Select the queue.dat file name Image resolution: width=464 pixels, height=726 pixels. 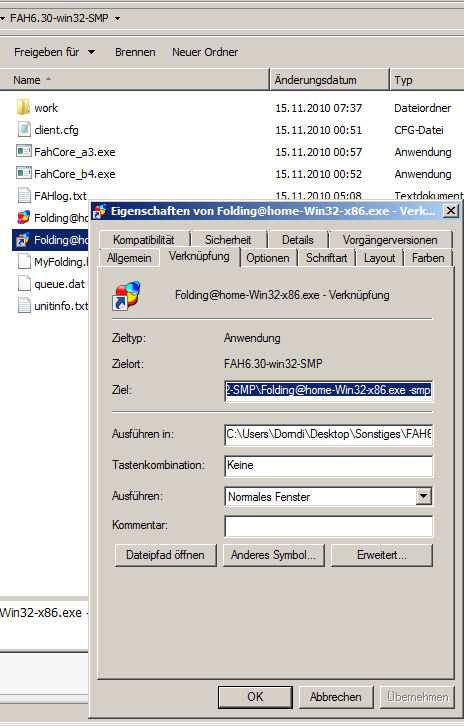click(x=59, y=284)
